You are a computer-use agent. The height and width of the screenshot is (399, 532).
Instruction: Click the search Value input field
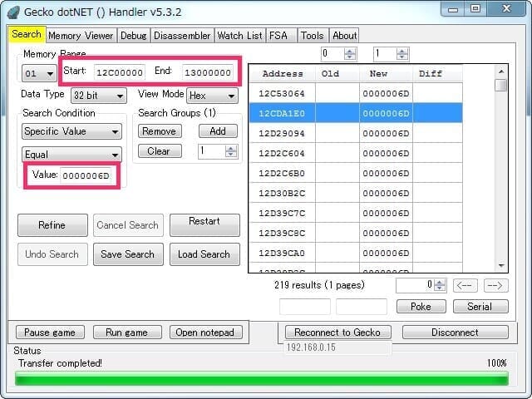(87, 175)
